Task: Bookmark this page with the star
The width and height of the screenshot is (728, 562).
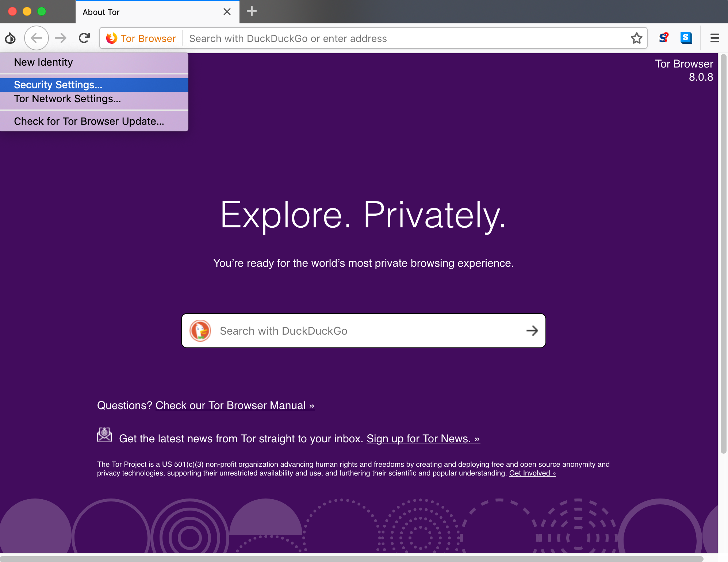Action: click(x=636, y=38)
